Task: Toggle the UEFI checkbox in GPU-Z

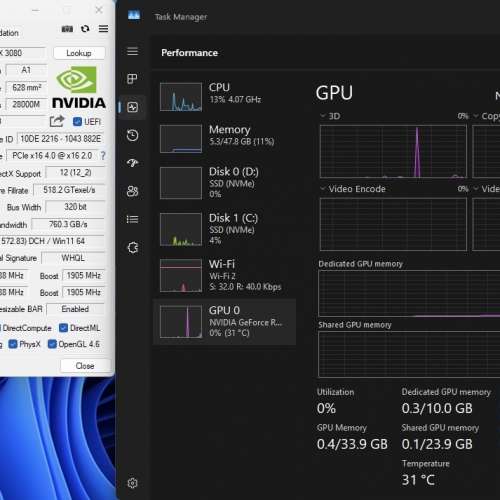Action: pyautogui.click(x=77, y=122)
